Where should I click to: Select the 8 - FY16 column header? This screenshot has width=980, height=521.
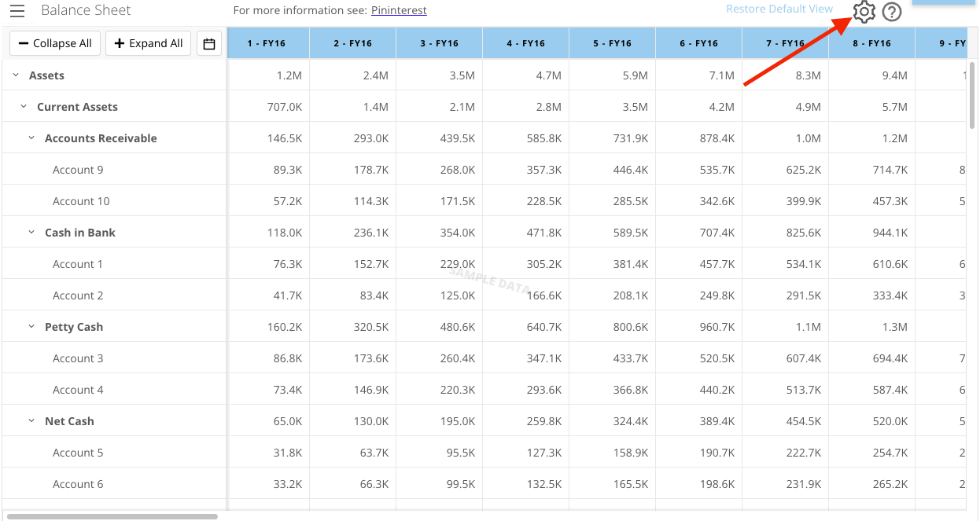872,43
